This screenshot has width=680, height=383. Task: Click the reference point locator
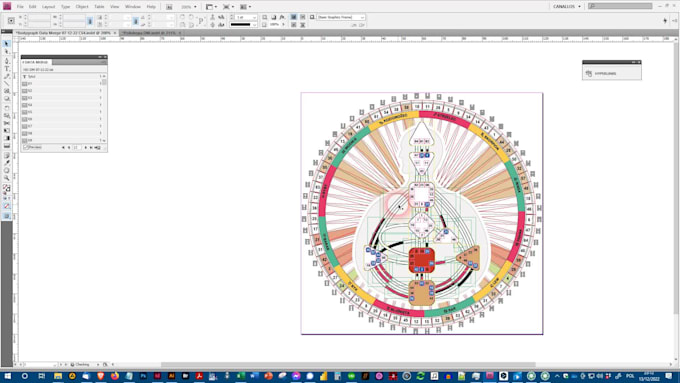coord(11,21)
